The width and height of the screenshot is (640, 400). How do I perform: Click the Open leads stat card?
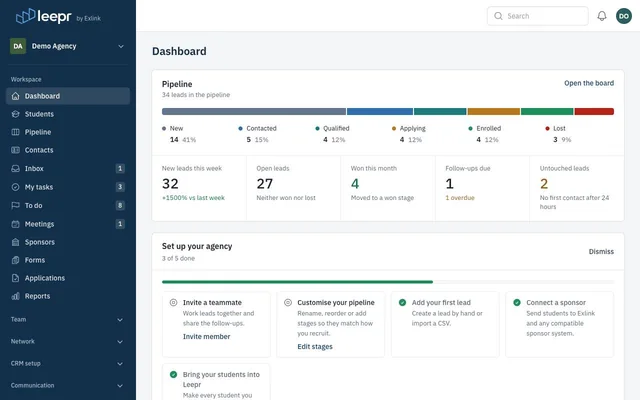(x=293, y=188)
